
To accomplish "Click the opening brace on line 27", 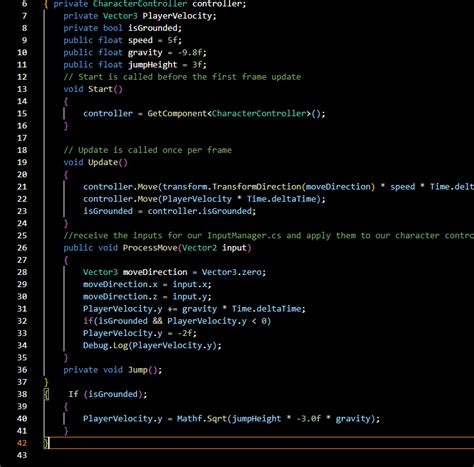I will pyautogui.click(x=66, y=260).
